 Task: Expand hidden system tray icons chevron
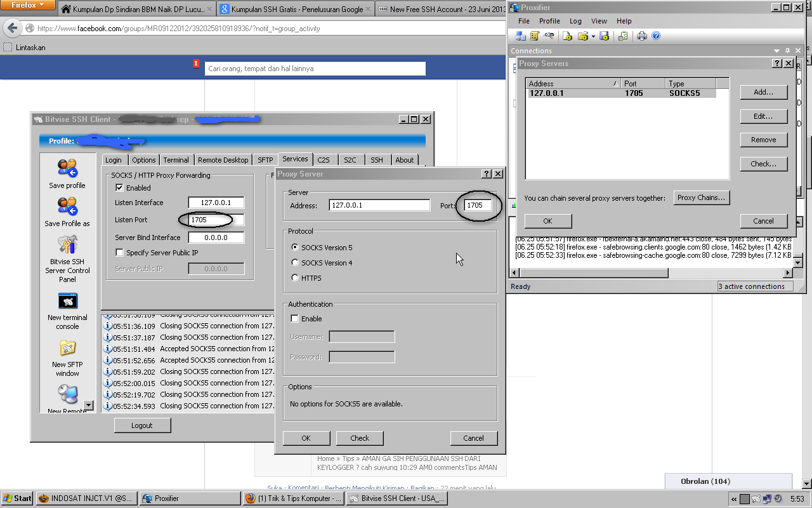(734, 498)
